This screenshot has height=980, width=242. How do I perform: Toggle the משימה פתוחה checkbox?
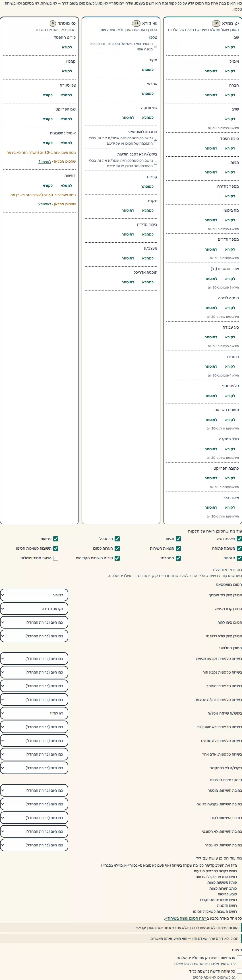(239, 549)
